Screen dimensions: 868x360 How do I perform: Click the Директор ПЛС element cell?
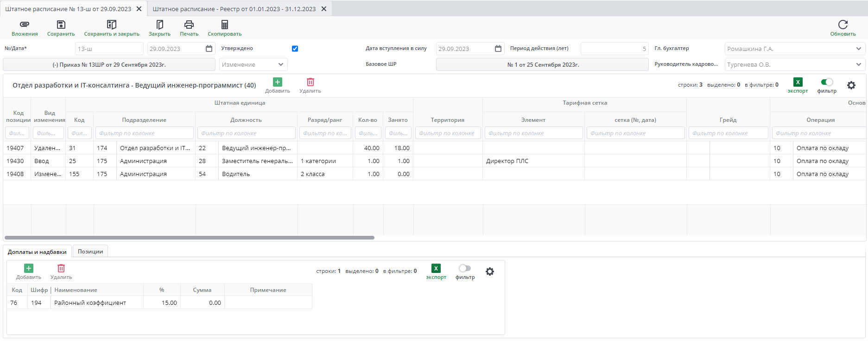coord(533,161)
